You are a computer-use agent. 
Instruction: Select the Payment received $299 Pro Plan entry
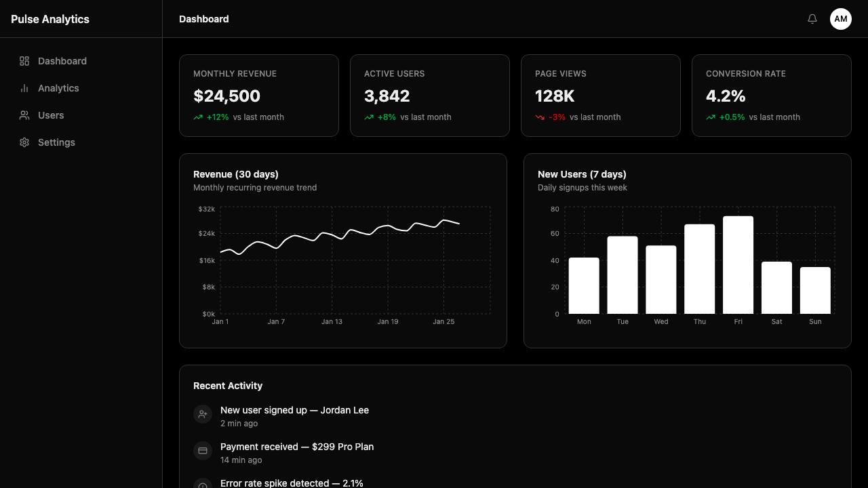point(515,453)
